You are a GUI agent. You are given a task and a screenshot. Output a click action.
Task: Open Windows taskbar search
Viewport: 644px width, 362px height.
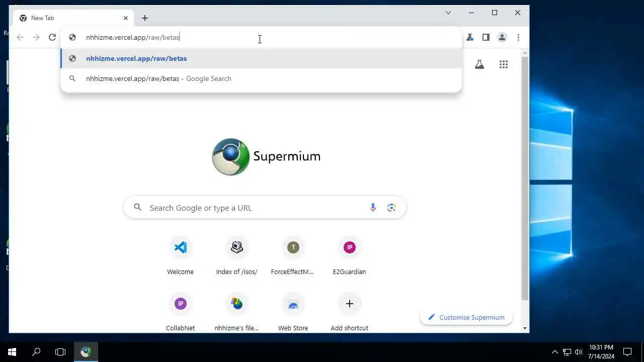[36, 352]
